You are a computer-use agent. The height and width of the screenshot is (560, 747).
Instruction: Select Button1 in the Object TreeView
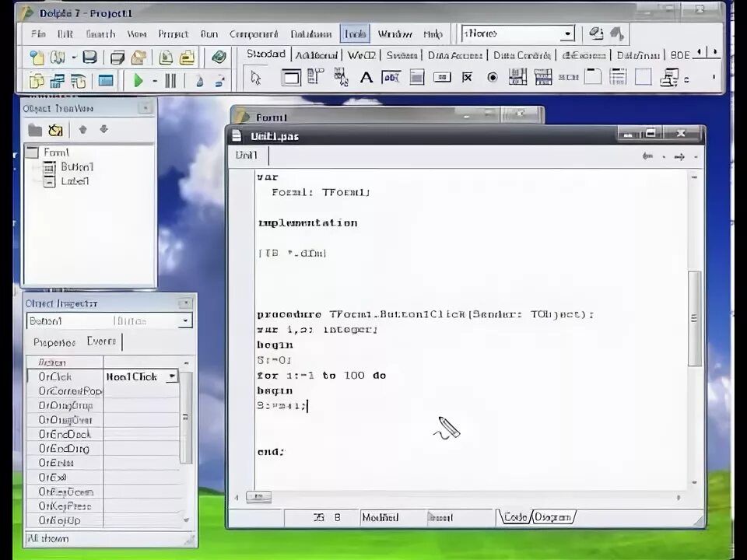[77, 166]
